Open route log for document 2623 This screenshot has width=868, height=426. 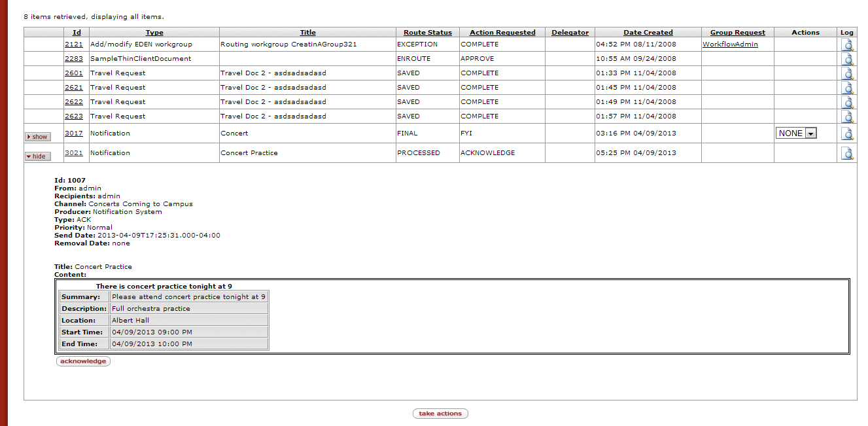(847, 116)
